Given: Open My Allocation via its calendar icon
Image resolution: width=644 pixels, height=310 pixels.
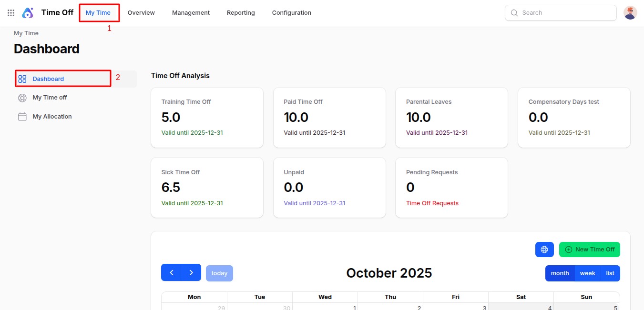Looking at the screenshot, I should click(22, 116).
